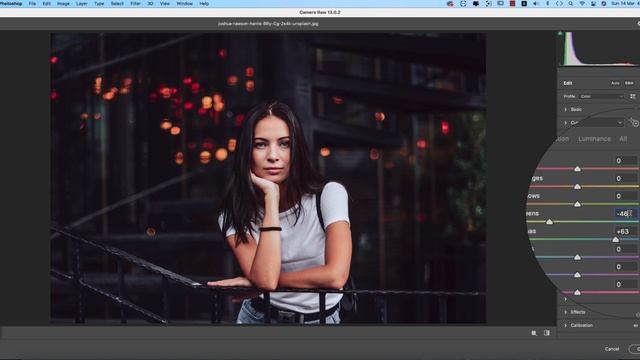Click the Greens saturation slider handle
Viewport: 640px width, 360px height.
(x=549, y=222)
